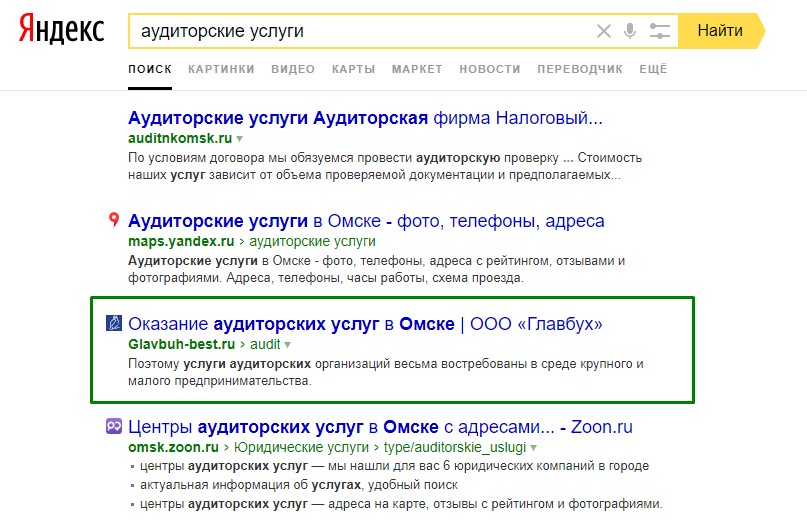
Task: Expand dropdown arrow after Glavbuh audit path
Action: click(x=287, y=344)
